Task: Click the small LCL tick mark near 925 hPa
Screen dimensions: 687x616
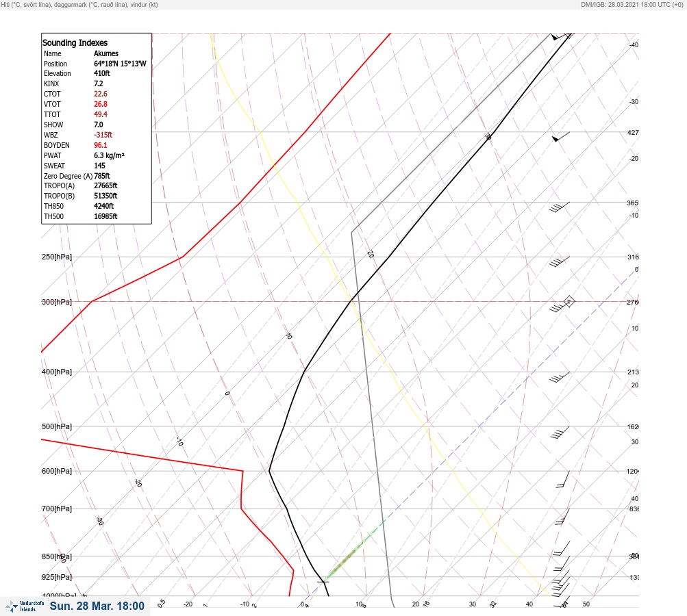Action: 323,582
